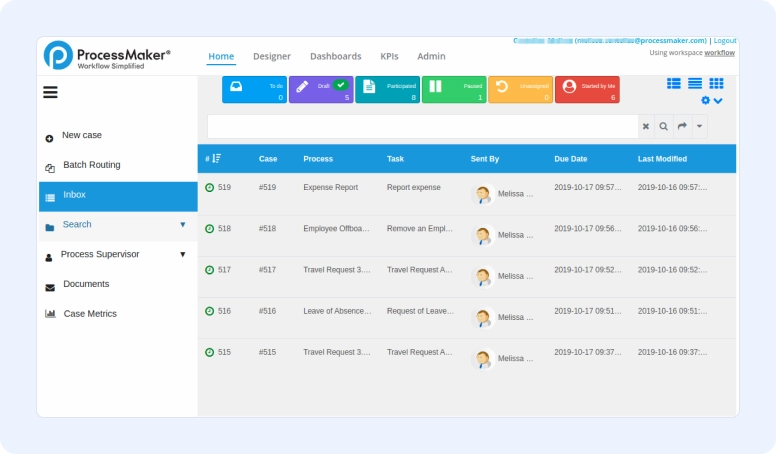Click the status clock icon for case 519

tap(209, 188)
